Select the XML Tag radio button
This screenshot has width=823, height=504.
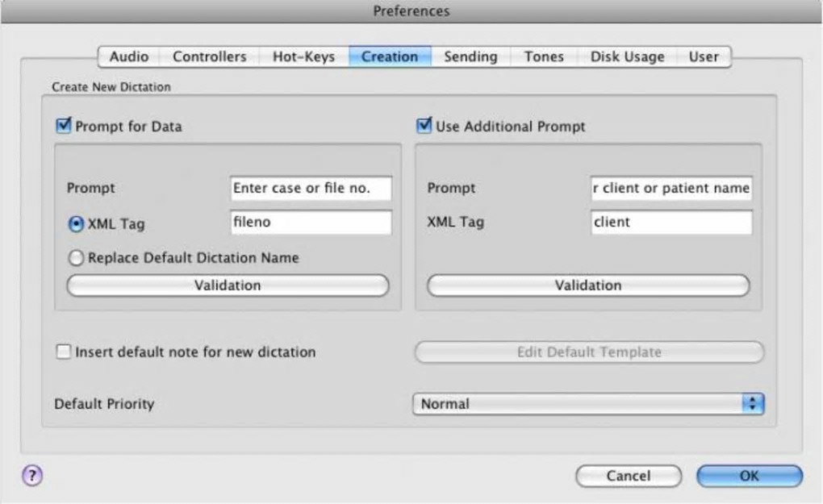click(76, 225)
